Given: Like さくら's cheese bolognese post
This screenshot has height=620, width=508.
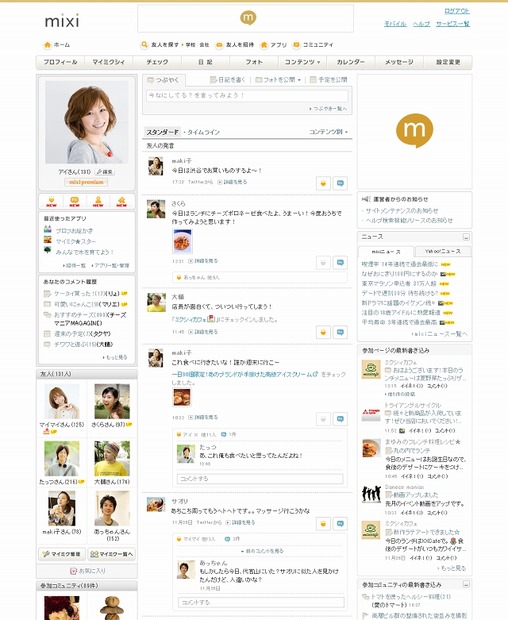Looking at the screenshot, I should 323,263.
